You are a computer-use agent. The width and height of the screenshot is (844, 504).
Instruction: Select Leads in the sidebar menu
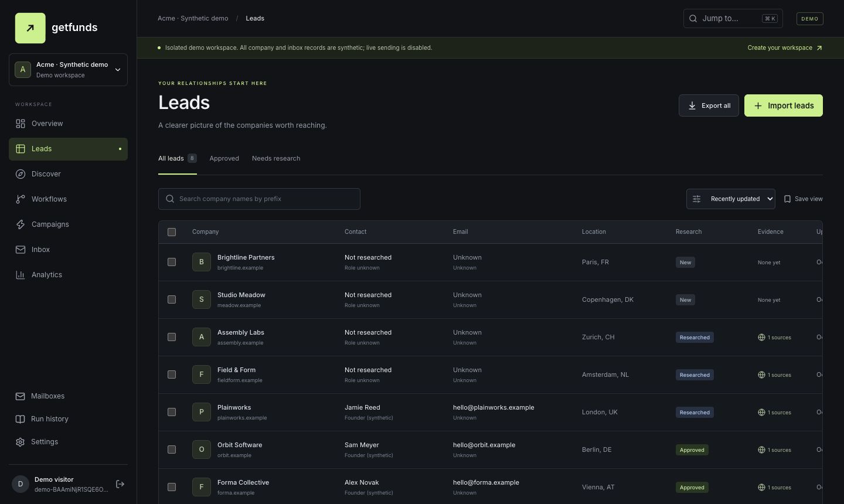pyautogui.click(x=68, y=149)
